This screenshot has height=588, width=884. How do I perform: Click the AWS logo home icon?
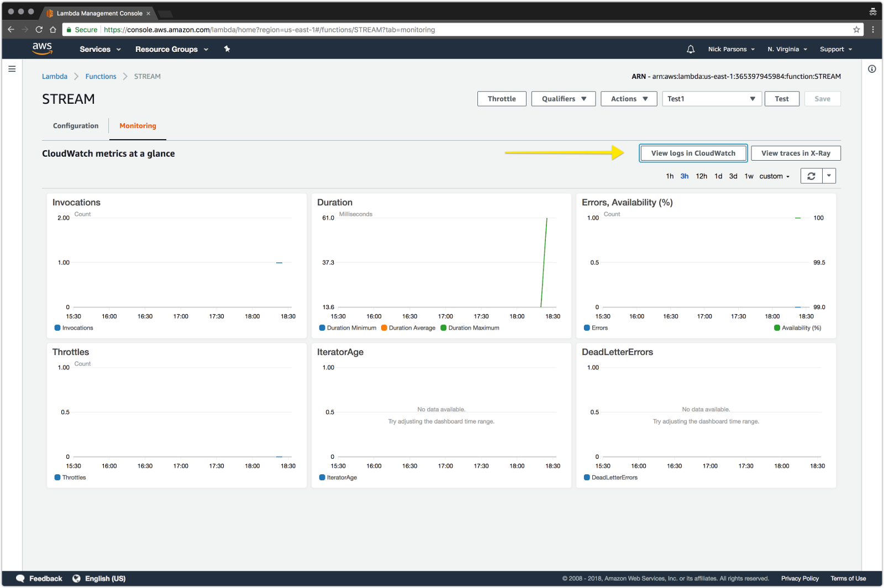click(x=42, y=49)
